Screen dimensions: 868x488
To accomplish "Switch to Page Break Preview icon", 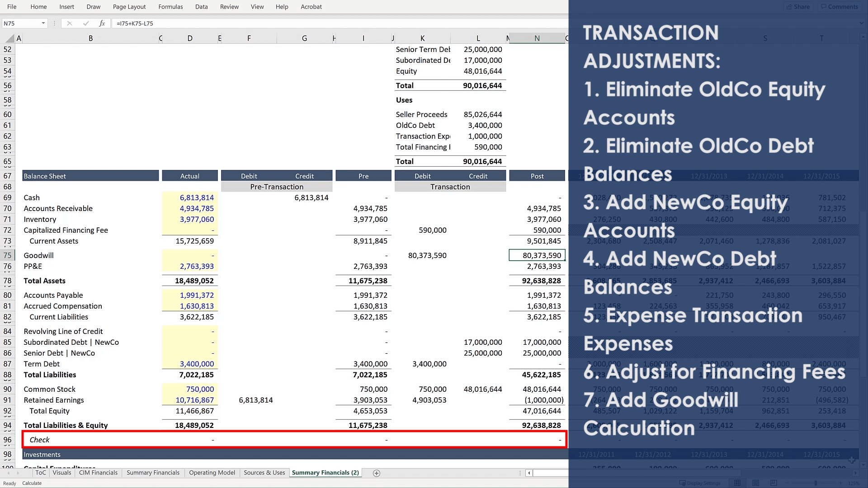I will [x=774, y=483].
